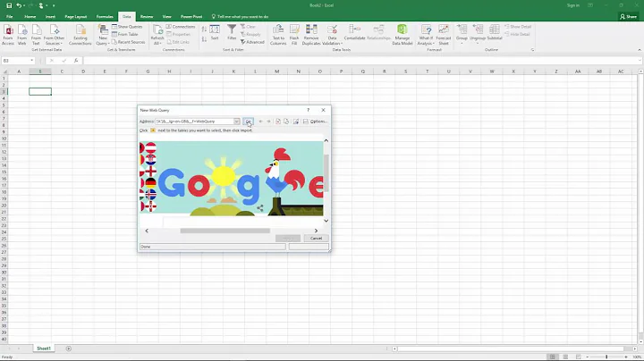Click the From Access icon

point(8,35)
